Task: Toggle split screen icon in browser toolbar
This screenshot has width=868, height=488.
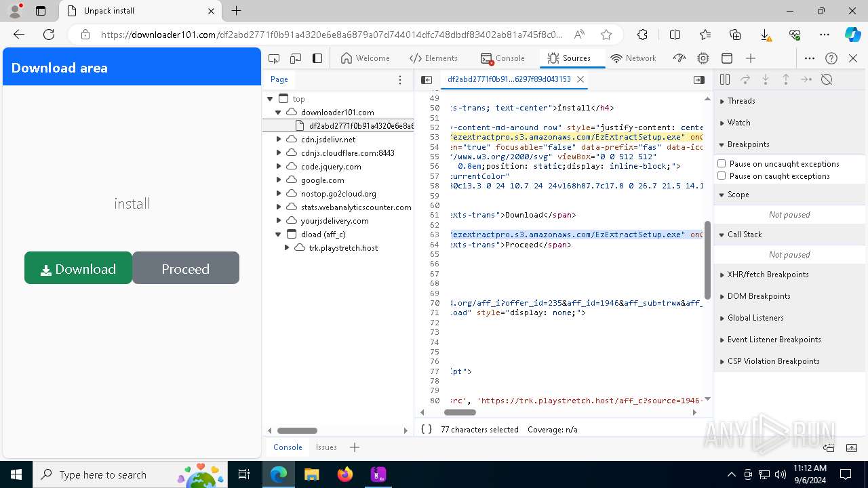Action: [675, 35]
